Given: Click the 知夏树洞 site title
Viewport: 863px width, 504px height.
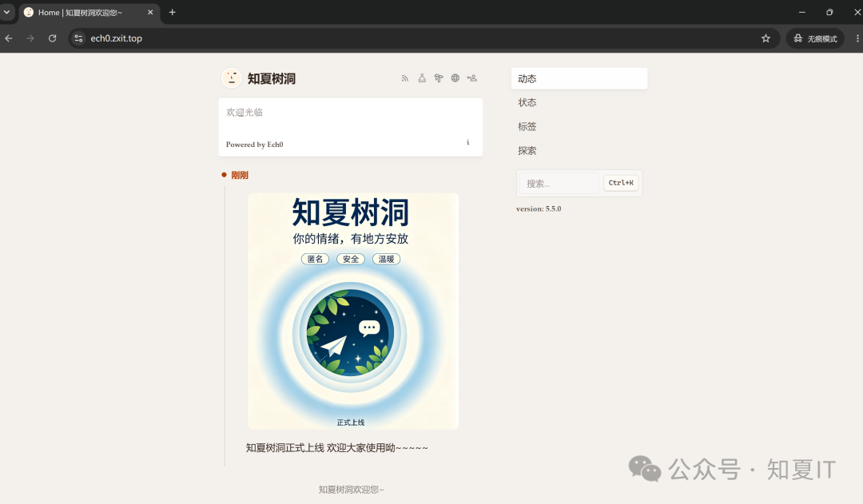Looking at the screenshot, I should coord(272,79).
